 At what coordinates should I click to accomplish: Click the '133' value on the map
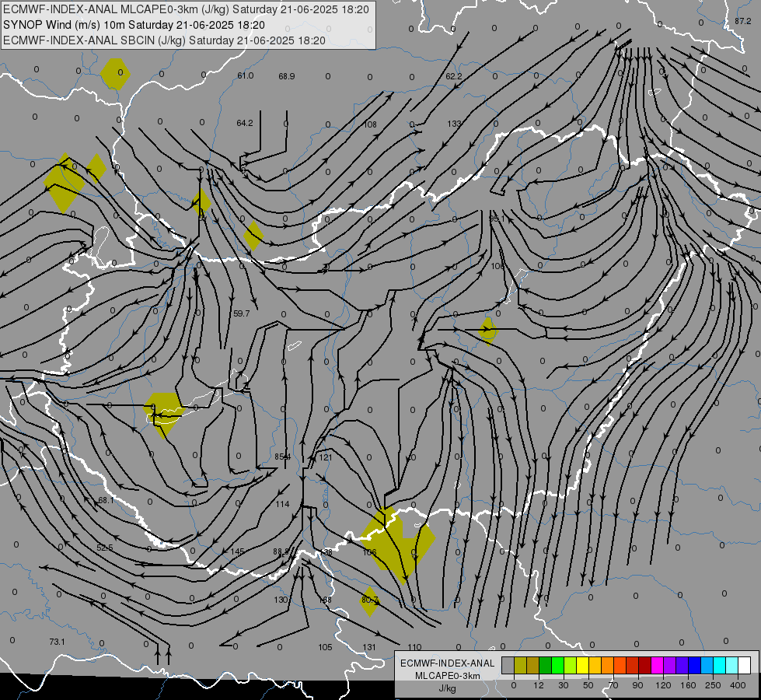[x=454, y=124]
